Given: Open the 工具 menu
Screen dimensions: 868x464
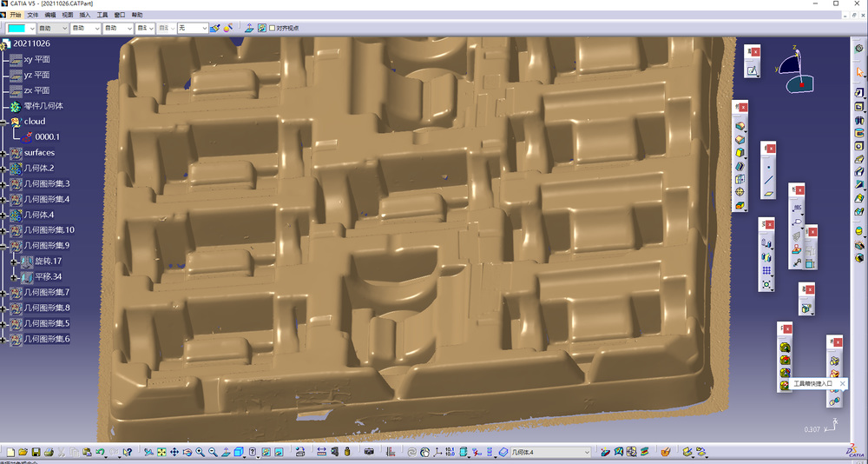Looking at the screenshot, I should (102, 15).
